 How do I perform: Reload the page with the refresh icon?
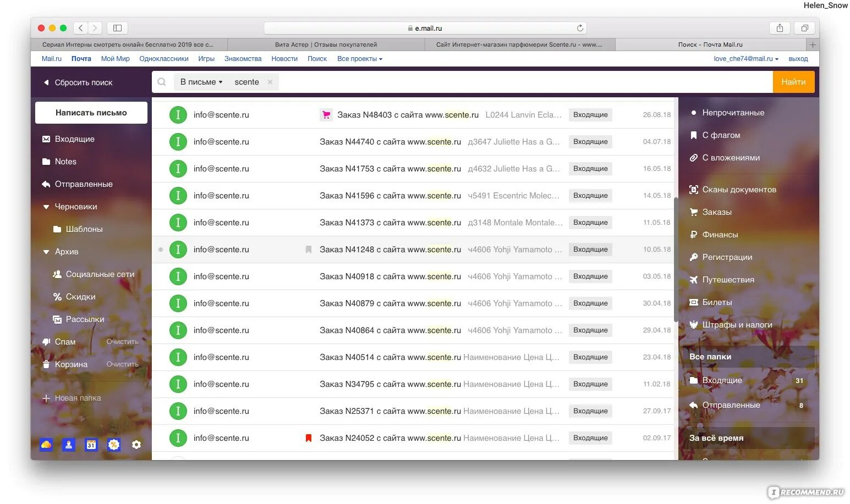[580, 28]
